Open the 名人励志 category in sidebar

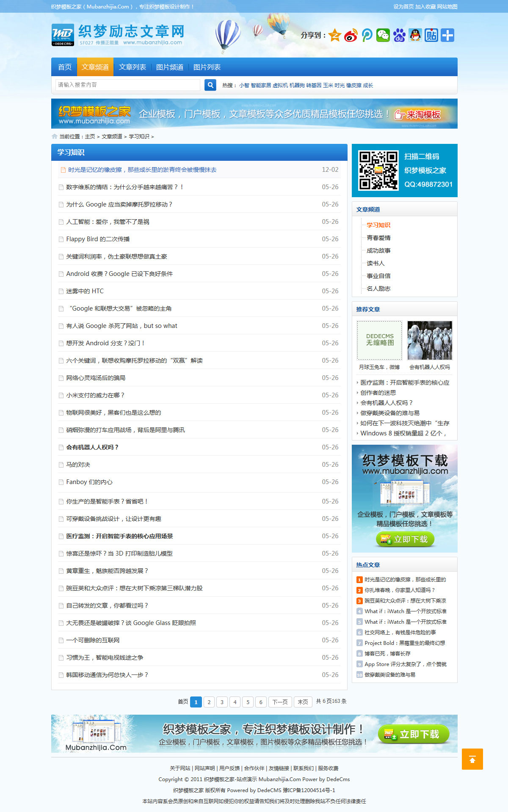coord(378,289)
